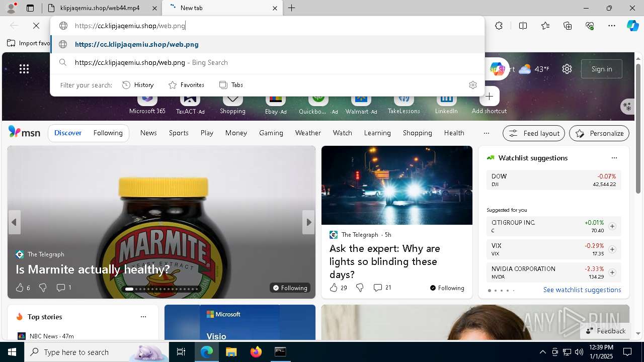Screen dimensions: 644x362
Task: Open the LinkedIn shortcut tile
Action: (x=446, y=104)
